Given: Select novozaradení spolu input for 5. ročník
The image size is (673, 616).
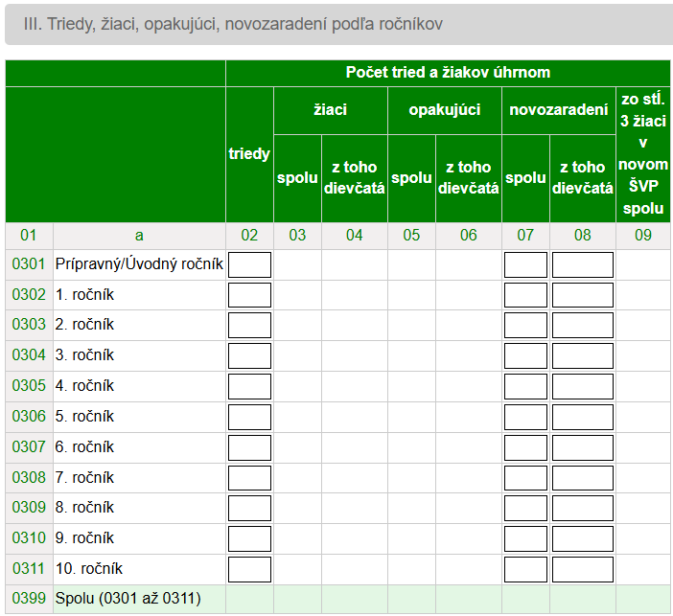Looking at the screenshot, I should 525,417.
